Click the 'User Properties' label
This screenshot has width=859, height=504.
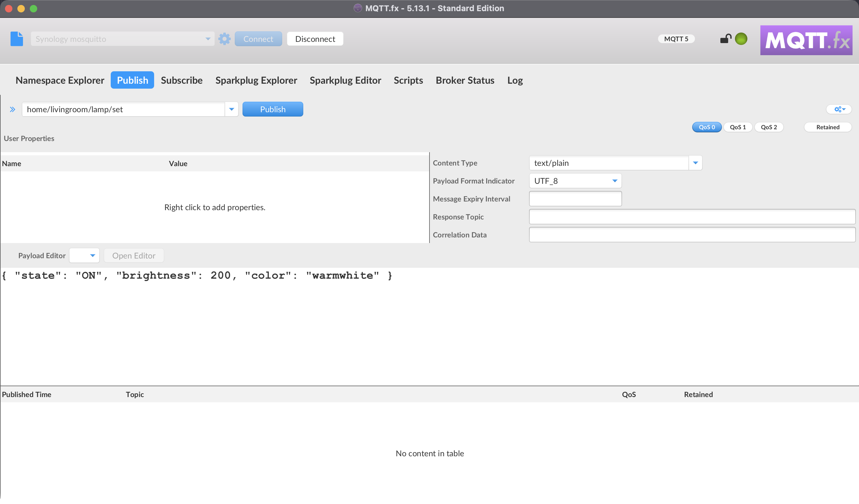pyautogui.click(x=29, y=138)
